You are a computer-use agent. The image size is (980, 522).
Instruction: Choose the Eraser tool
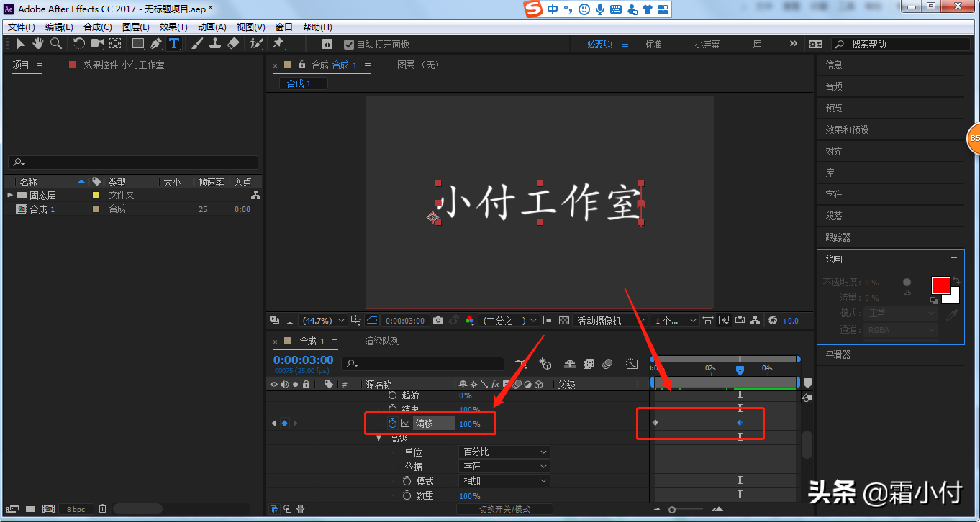[x=232, y=44]
